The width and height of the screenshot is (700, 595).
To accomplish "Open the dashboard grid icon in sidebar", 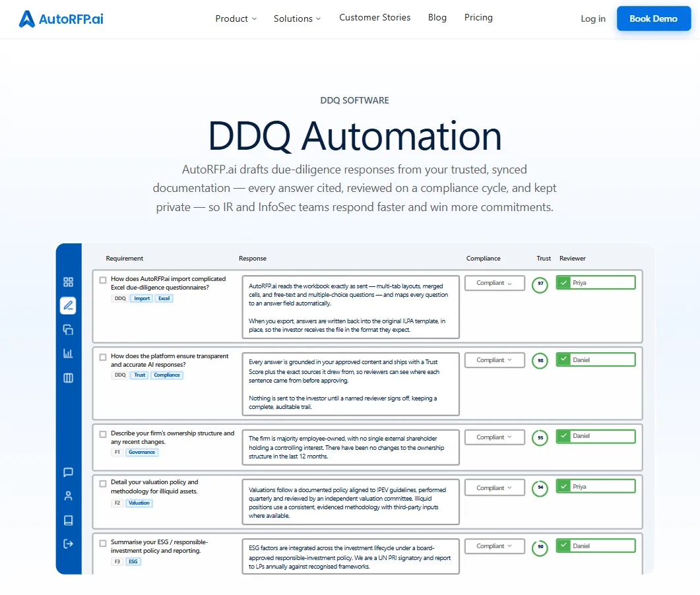I will (x=69, y=282).
